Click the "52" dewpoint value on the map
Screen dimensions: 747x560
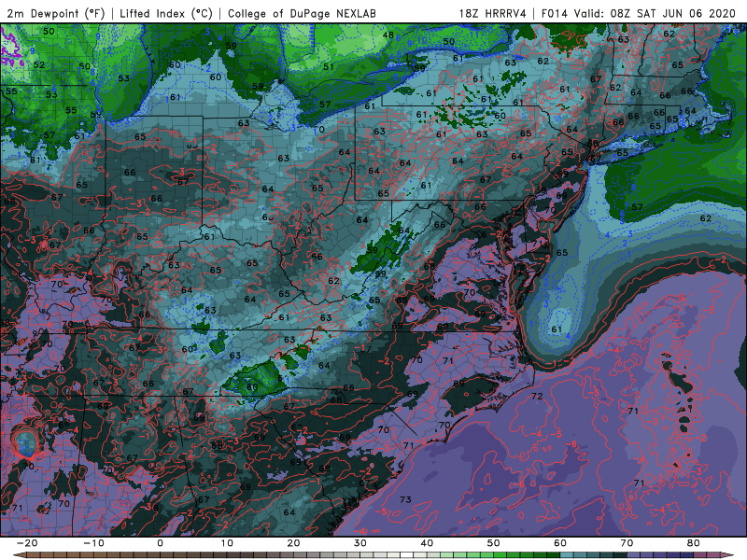39,64
